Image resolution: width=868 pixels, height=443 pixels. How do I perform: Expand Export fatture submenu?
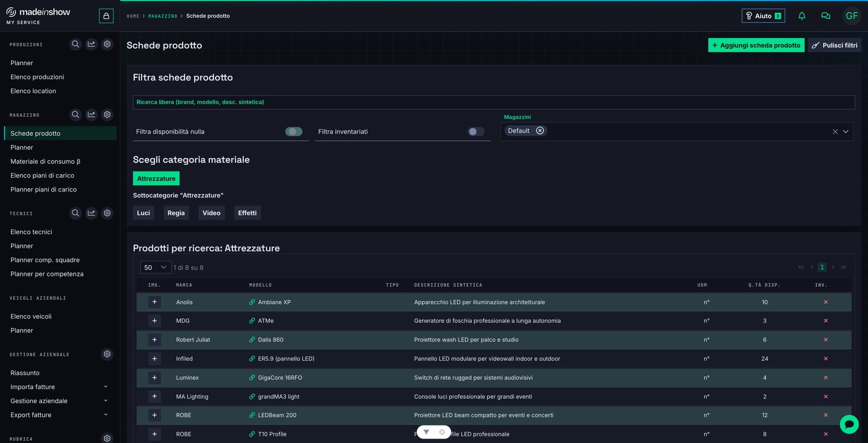(106, 415)
